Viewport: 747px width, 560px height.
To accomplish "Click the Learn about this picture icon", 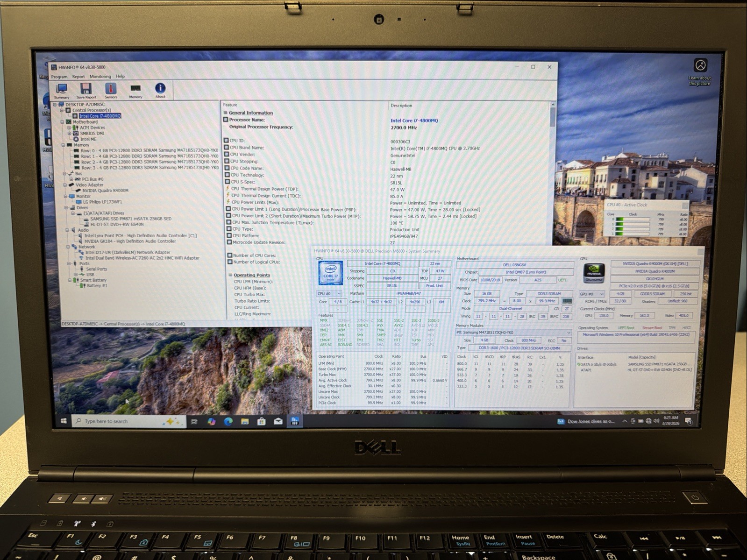I will [x=700, y=65].
